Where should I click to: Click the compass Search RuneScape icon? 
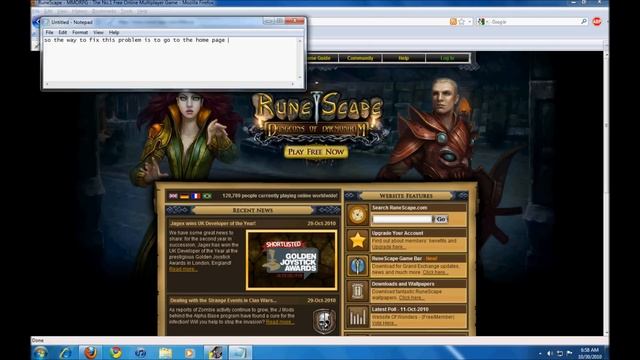[358, 215]
